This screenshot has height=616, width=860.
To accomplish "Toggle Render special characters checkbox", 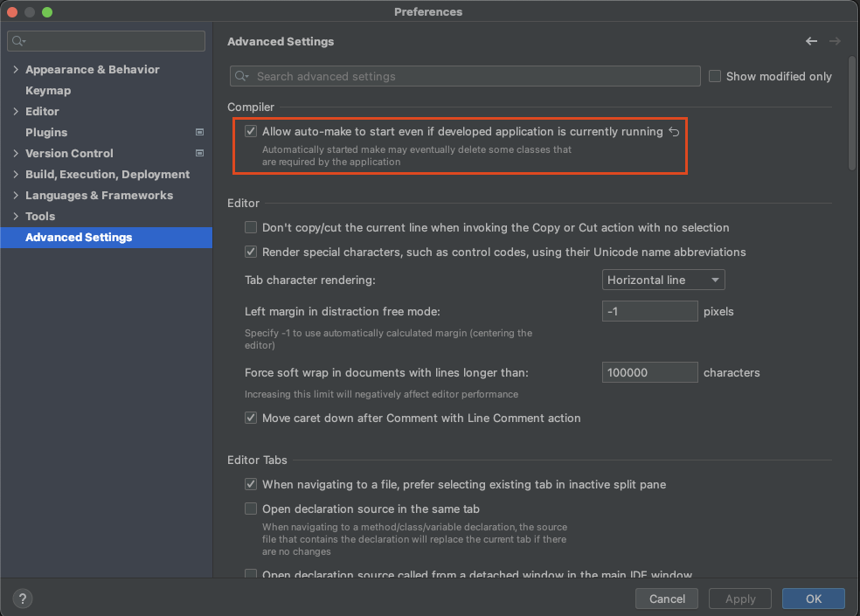I will tap(251, 252).
